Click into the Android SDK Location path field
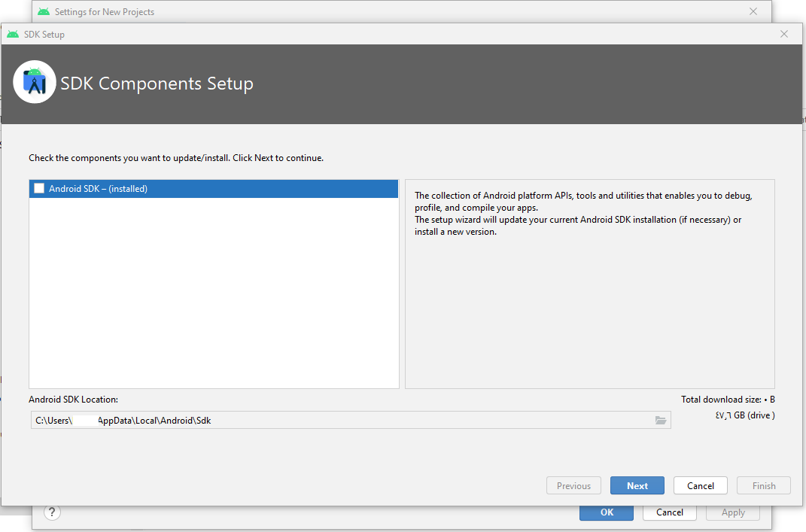 click(x=339, y=421)
